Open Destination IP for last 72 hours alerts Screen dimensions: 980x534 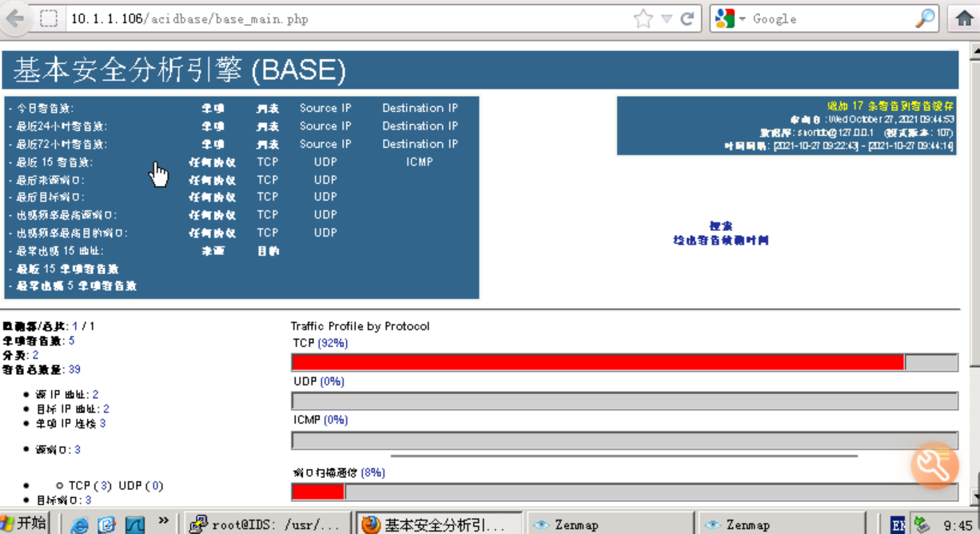420,145
